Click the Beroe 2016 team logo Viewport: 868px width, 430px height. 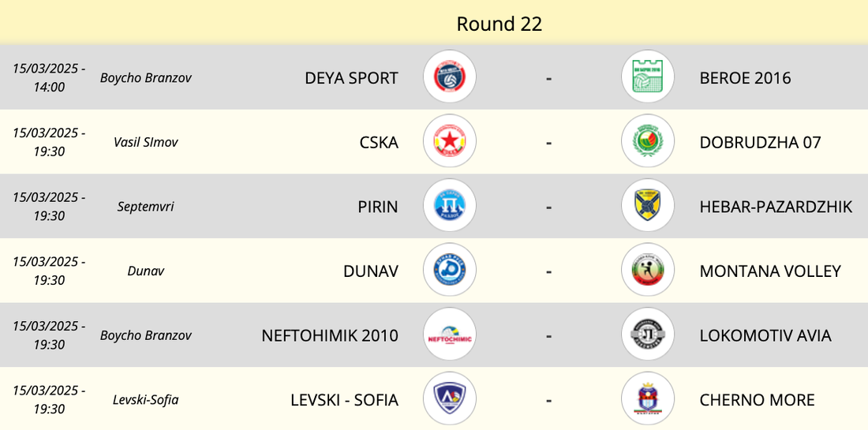pyautogui.click(x=647, y=77)
